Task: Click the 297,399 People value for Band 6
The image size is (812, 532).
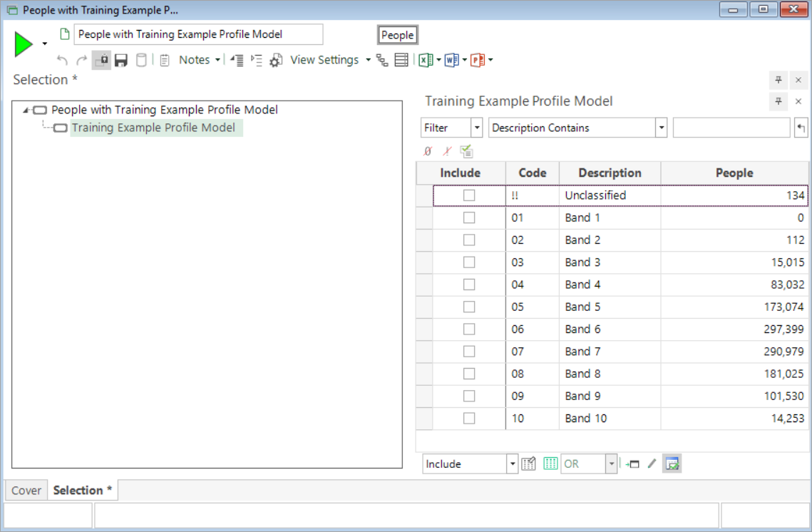Action: [x=783, y=329]
